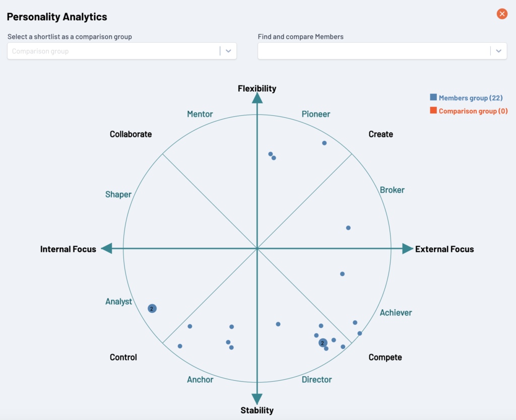Screen dimensions: 516x420
Task: Click the Stability axis arrowhead
Action: (x=257, y=399)
